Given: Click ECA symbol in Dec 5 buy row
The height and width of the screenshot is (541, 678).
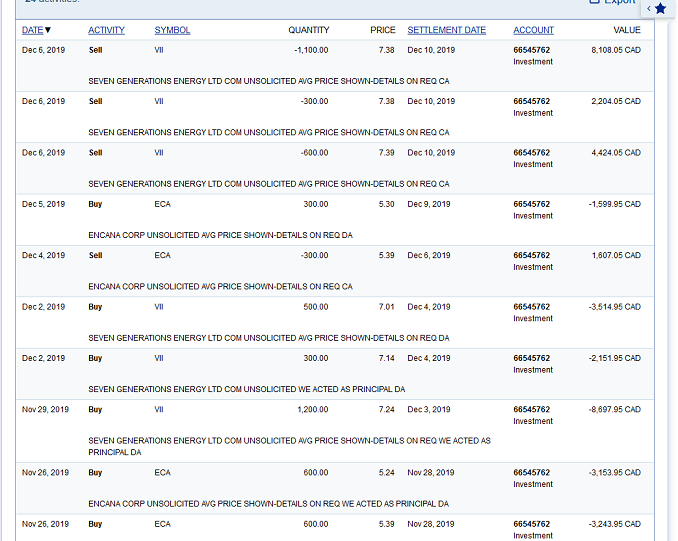Looking at the screenshot, I should click(x=162, y=204).
